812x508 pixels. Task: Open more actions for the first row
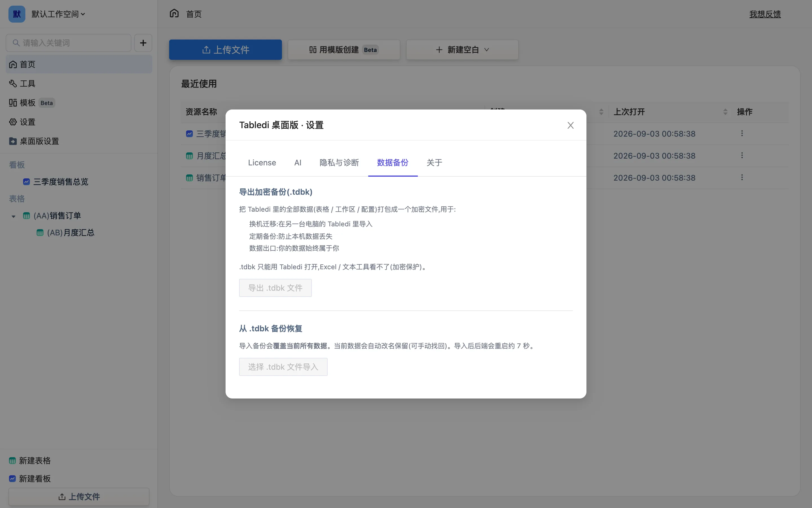coord(742,133)
